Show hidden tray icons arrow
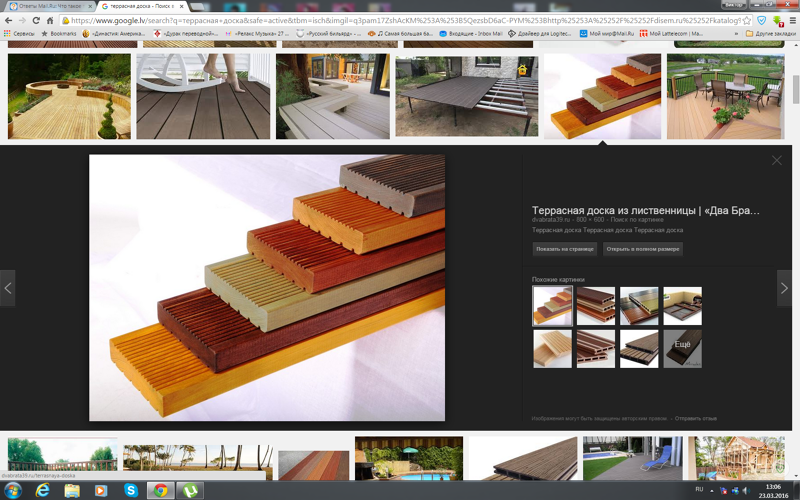Screen dimensions: 800x500 [712, 491]
